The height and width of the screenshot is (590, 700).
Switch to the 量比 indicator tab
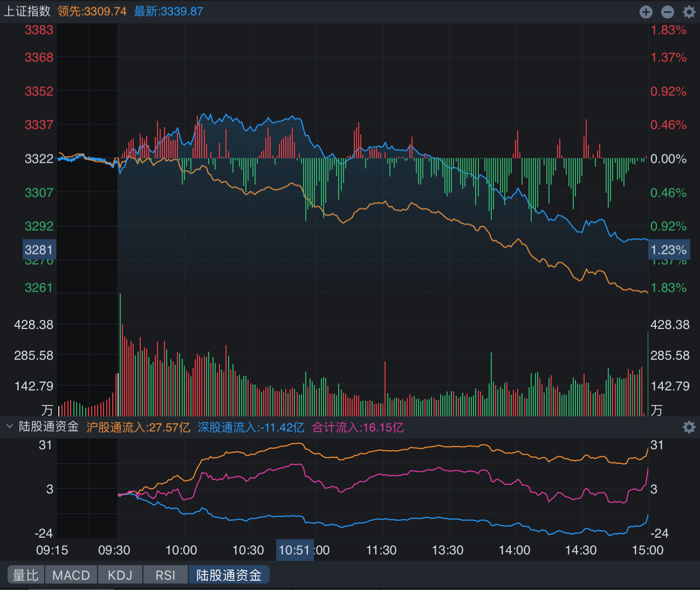26,575
